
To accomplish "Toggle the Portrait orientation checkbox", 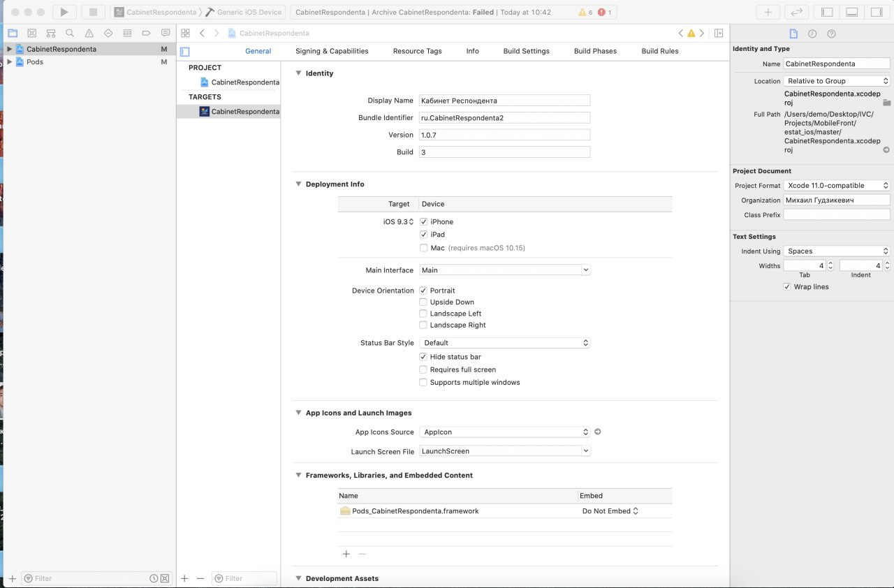I will [x=423, y=290].
